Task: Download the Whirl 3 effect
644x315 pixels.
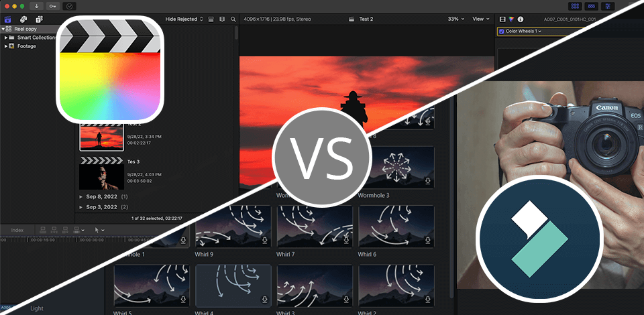Action: 346,300
